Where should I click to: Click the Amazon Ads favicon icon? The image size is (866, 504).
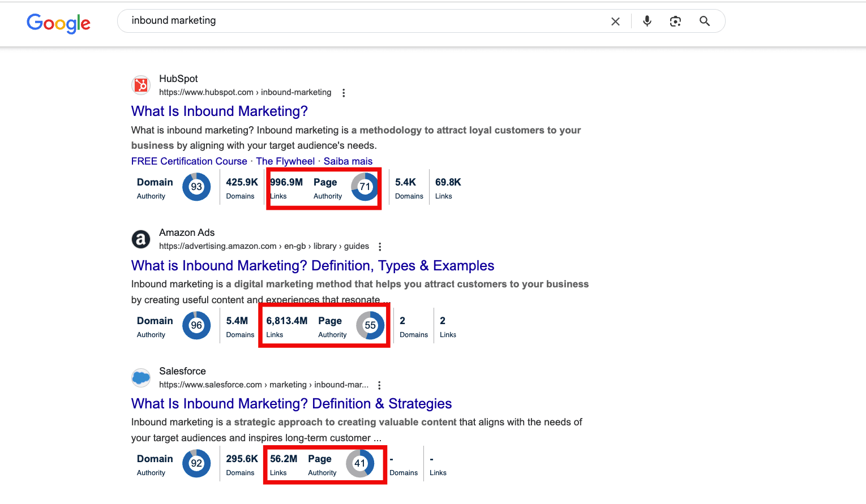click(x=141, y=239)
